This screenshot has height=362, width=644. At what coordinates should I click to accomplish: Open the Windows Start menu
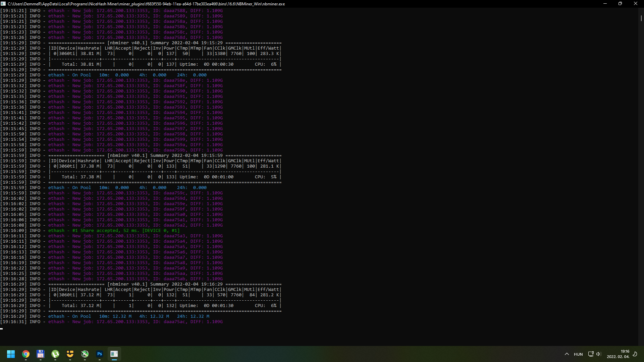(11, 354)
